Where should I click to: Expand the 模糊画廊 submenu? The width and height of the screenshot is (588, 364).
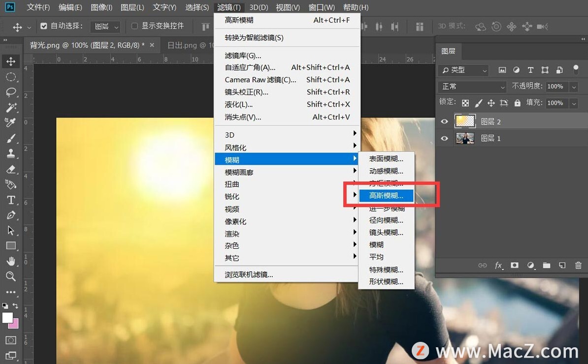[287, 172]
